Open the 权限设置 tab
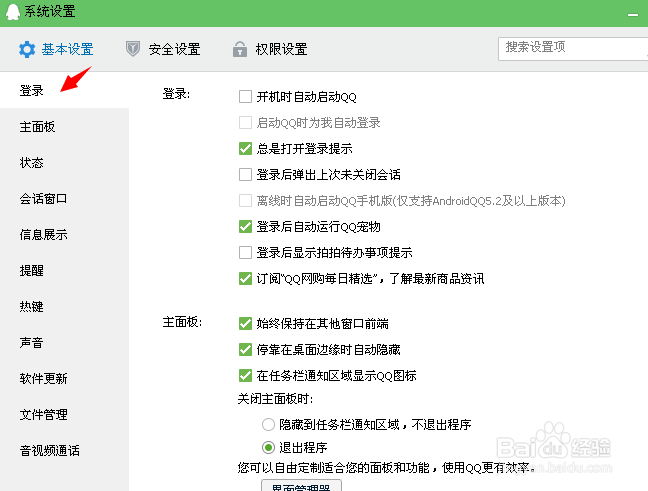This screenshot has height=491, width=648. pos(270,49)
